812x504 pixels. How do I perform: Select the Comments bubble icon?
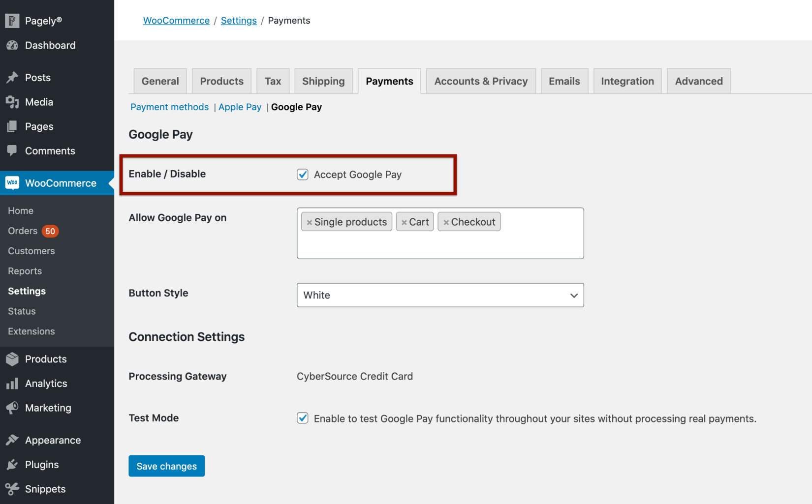(x=12, y=150)
